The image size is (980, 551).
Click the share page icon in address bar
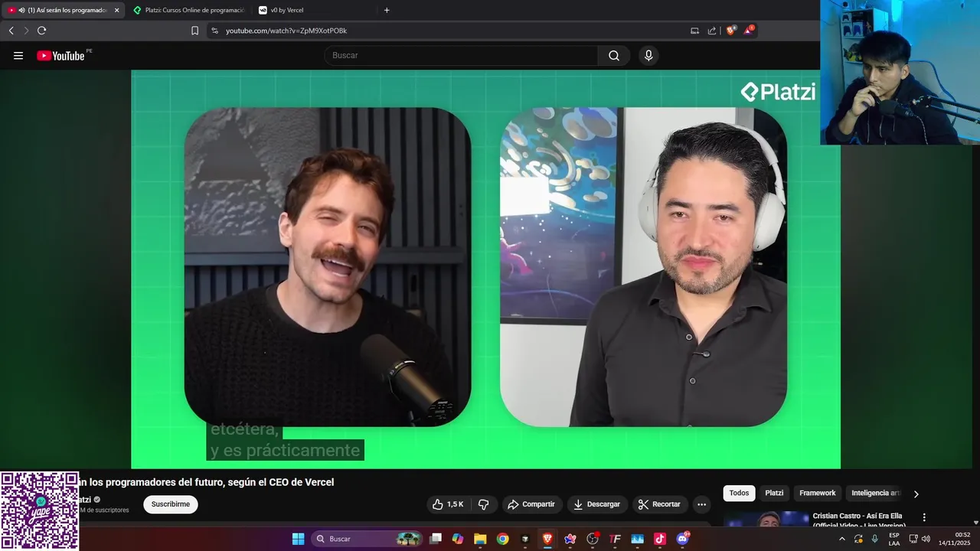(712, 31)
